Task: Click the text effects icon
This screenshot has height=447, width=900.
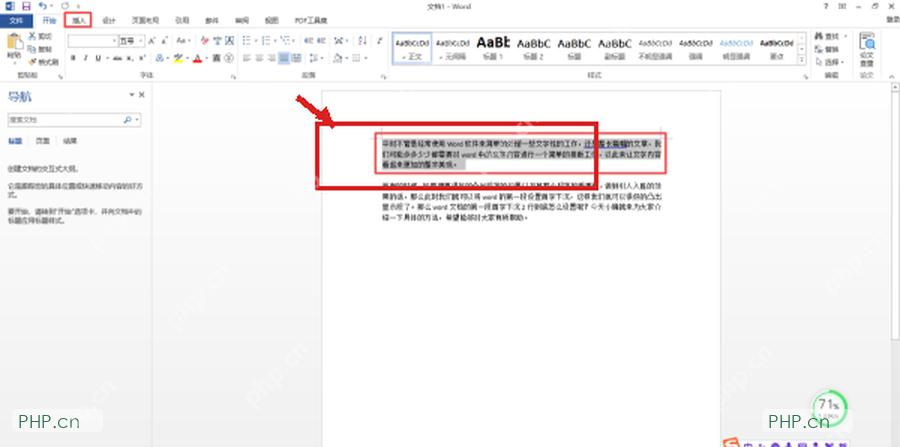Action: point(160,58)
